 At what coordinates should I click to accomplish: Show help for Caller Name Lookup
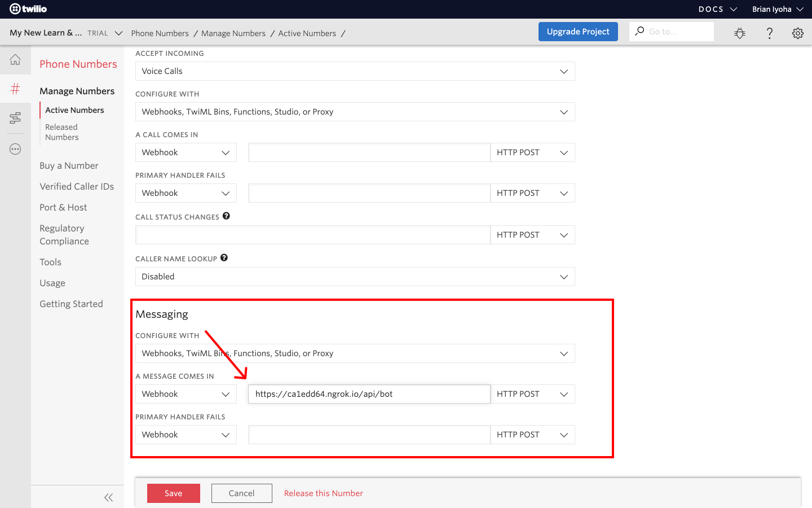pyautogui.click(x=224, y=258)
